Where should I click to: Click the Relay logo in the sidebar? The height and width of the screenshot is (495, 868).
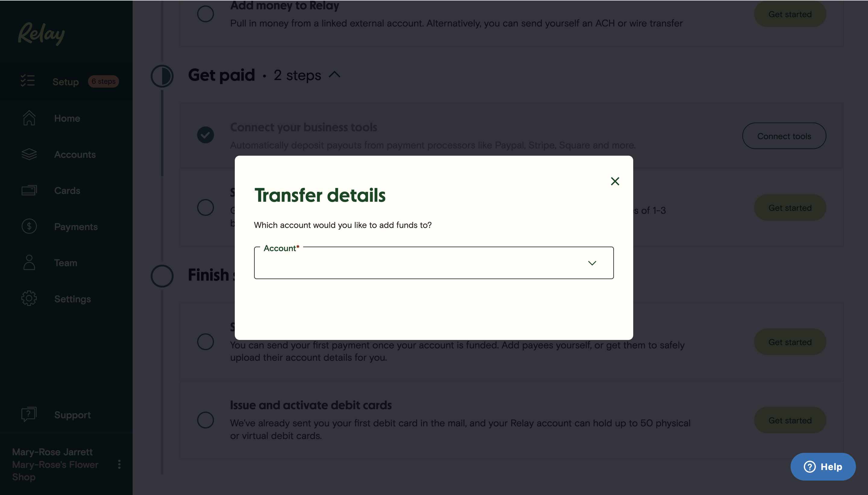point(41,33)
